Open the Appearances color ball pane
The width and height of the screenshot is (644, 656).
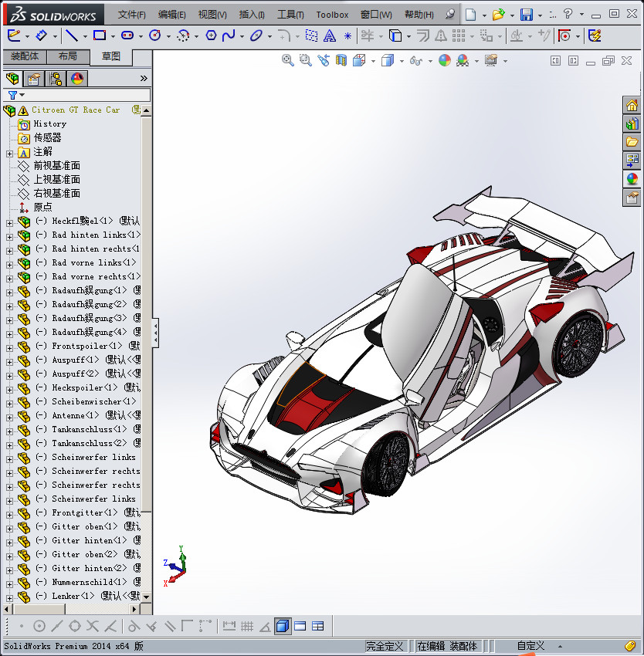[632, 179]
